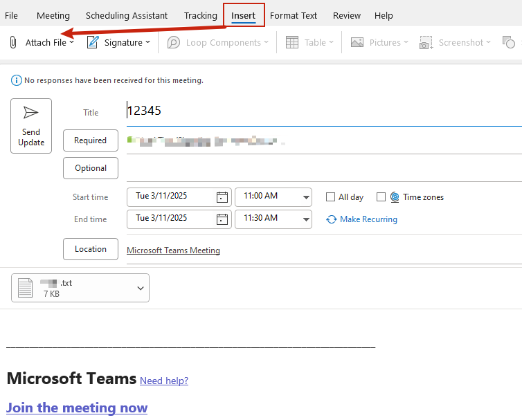This screenshot has height=420, width=522.
Task: Click the Join the meeting now link
Action: click(x=77, y=408)
